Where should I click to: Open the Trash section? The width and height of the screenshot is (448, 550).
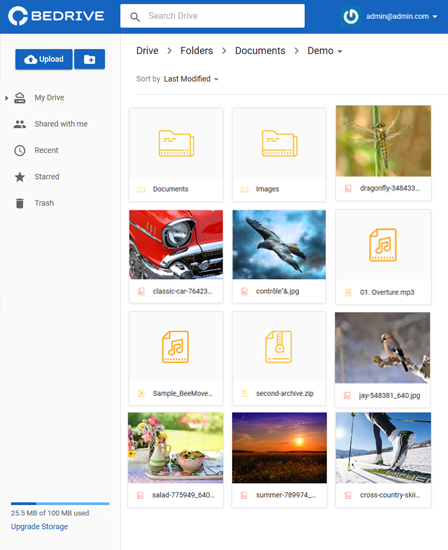coord(44,203)
